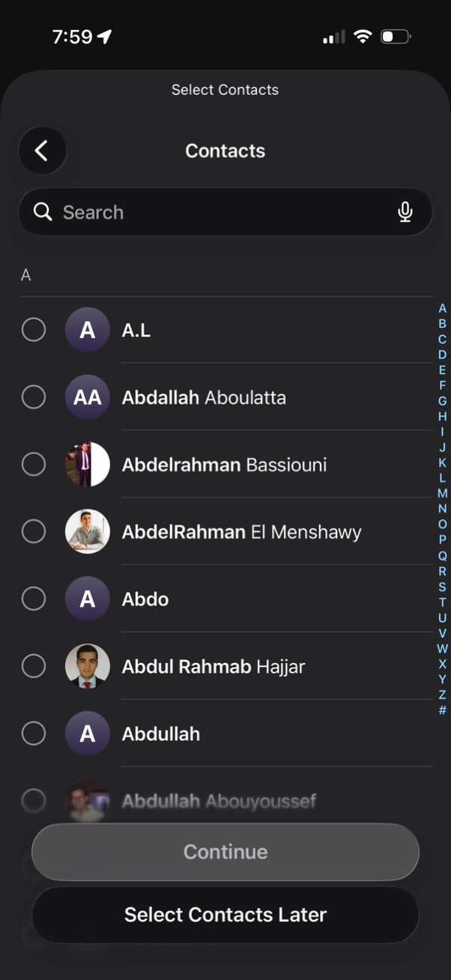The width and height of the screenshot is (451, 980).
Task: Tap the back arrow button
Action: click(x=42, y=151)
